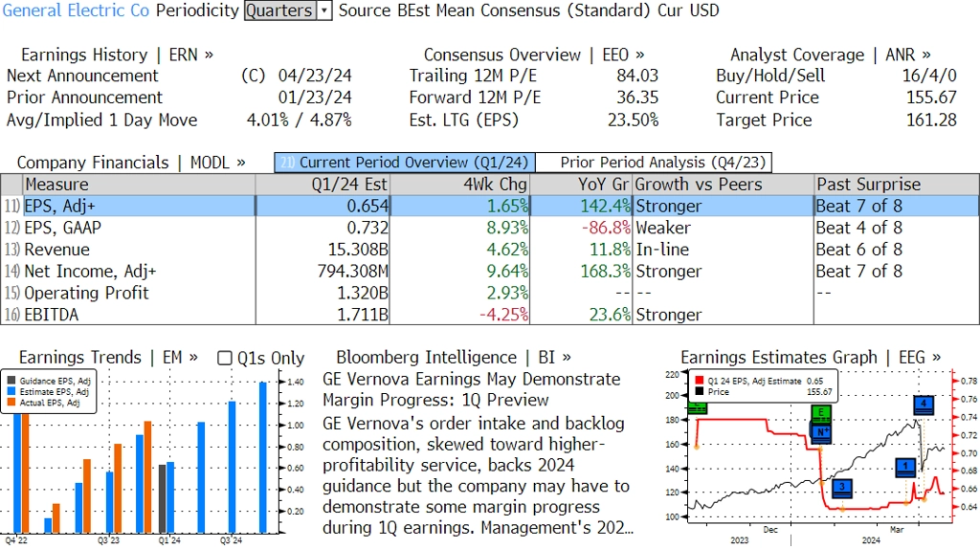
Task: Click the Net Income YoY growth 168.3%
Action: tap(606, 272)
